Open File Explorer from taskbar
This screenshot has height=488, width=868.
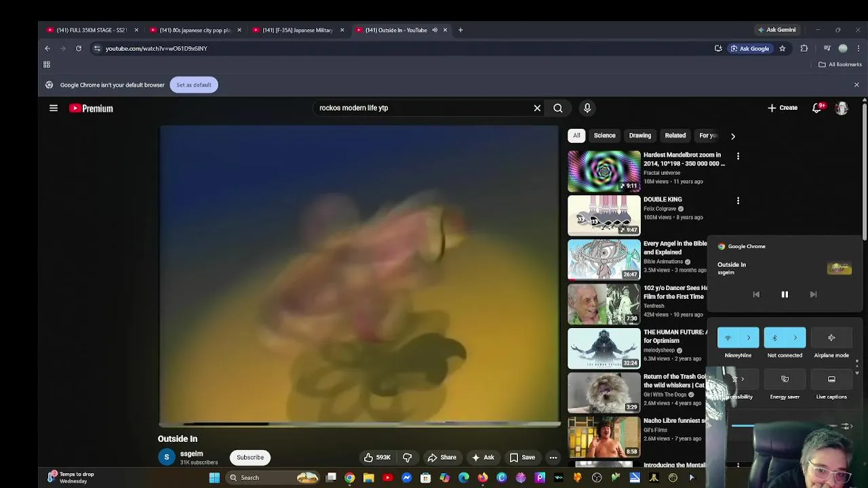coord(368,478)
